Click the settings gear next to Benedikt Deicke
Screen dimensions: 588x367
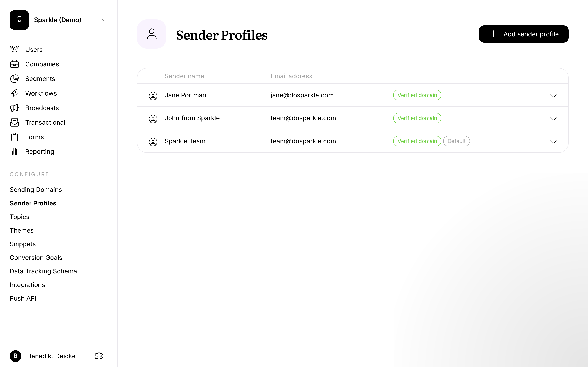pos(99,356)
